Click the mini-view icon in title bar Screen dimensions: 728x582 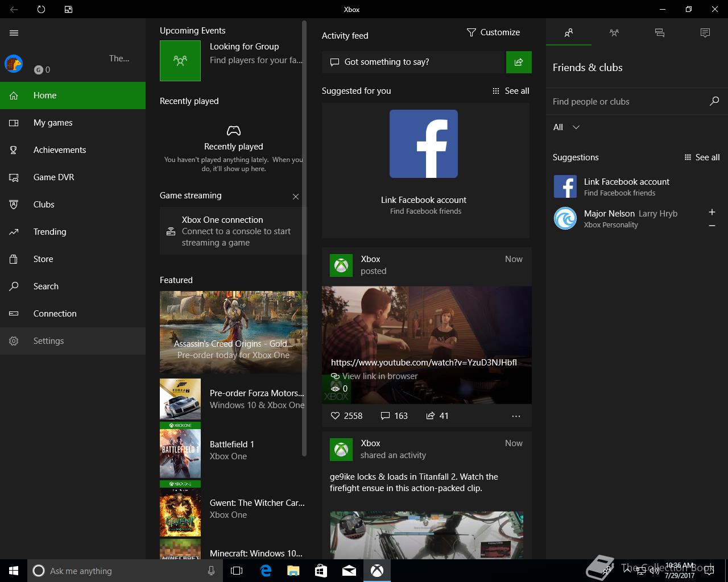click(68, 9)
